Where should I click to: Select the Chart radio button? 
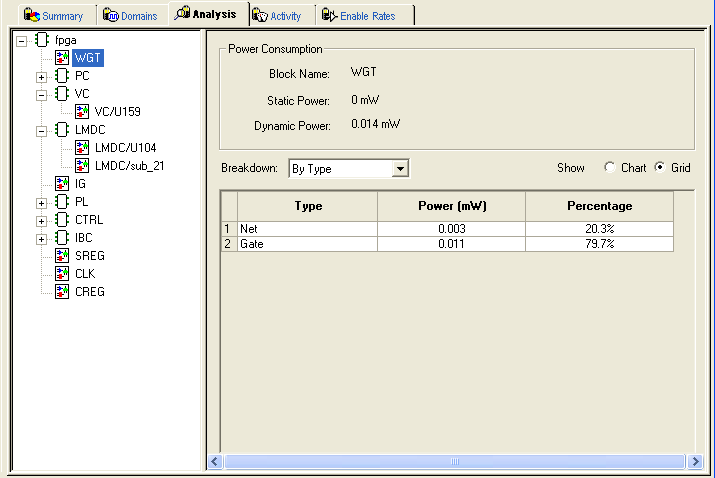(x=610, y=168)
